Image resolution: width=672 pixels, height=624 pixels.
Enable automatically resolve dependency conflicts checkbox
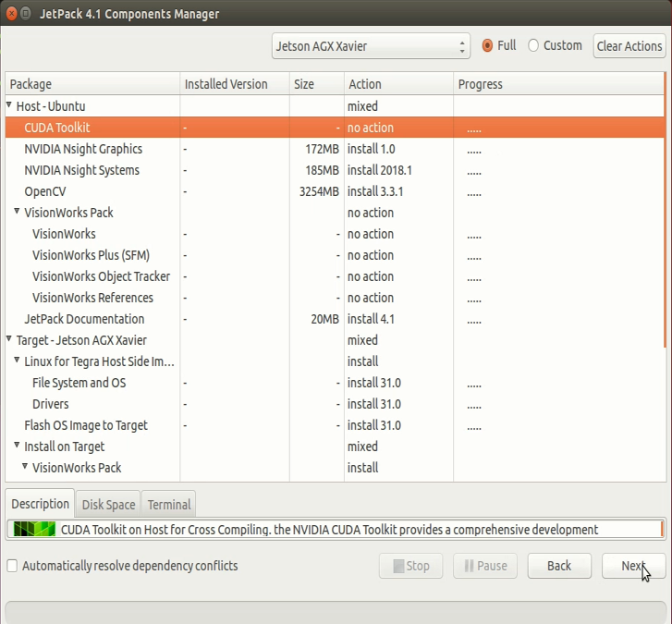(x=12, y=566)
